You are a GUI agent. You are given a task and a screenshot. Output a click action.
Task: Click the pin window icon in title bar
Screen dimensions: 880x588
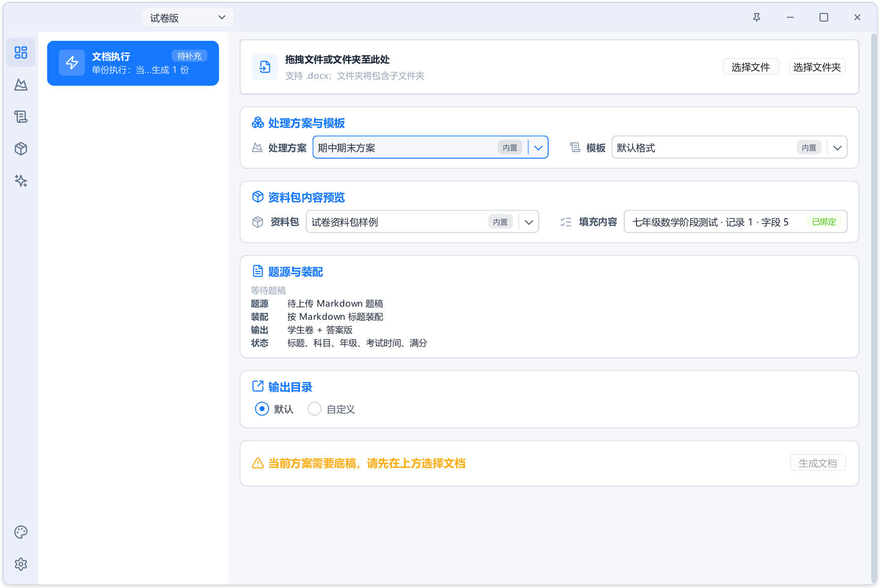point(757,17)
